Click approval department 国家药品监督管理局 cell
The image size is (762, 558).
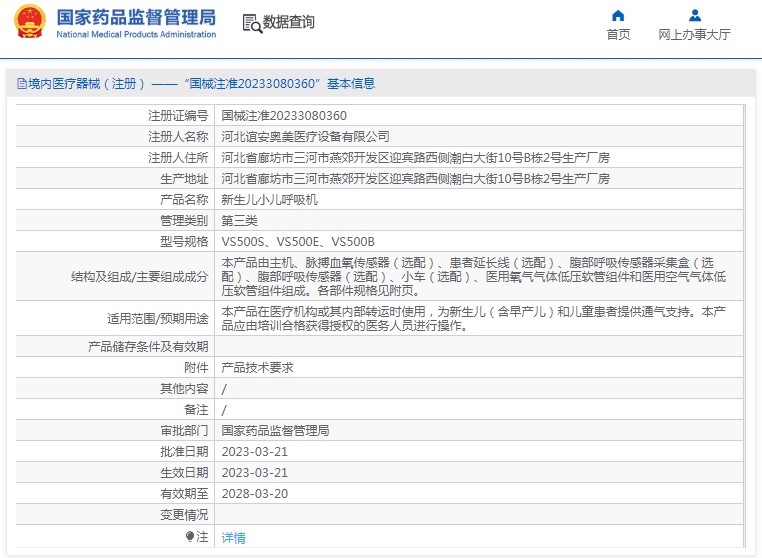pos(479,431)
